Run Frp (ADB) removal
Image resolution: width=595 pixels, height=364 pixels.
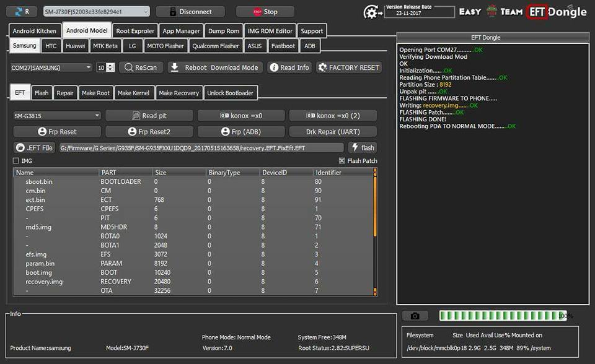[241, 132]
